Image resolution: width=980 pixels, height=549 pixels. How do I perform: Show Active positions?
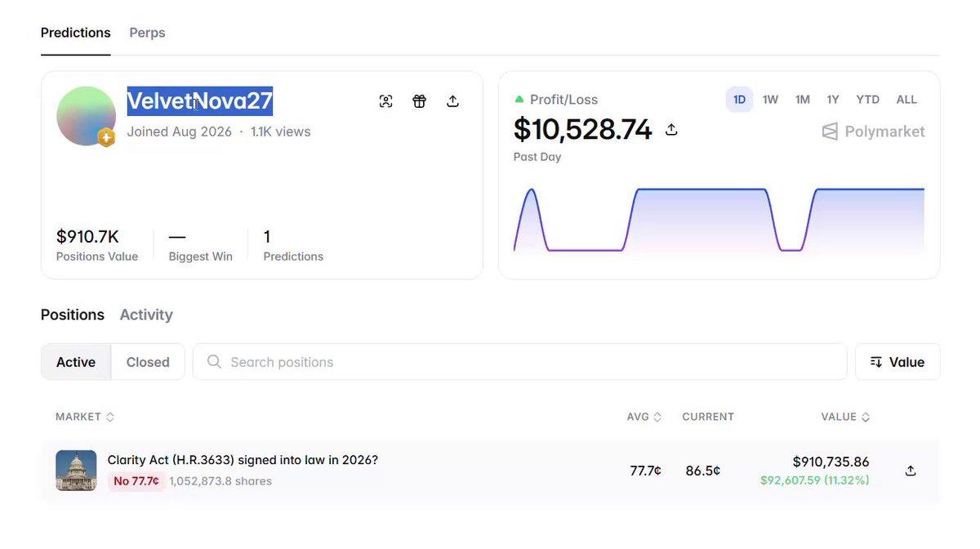(76, 362)
